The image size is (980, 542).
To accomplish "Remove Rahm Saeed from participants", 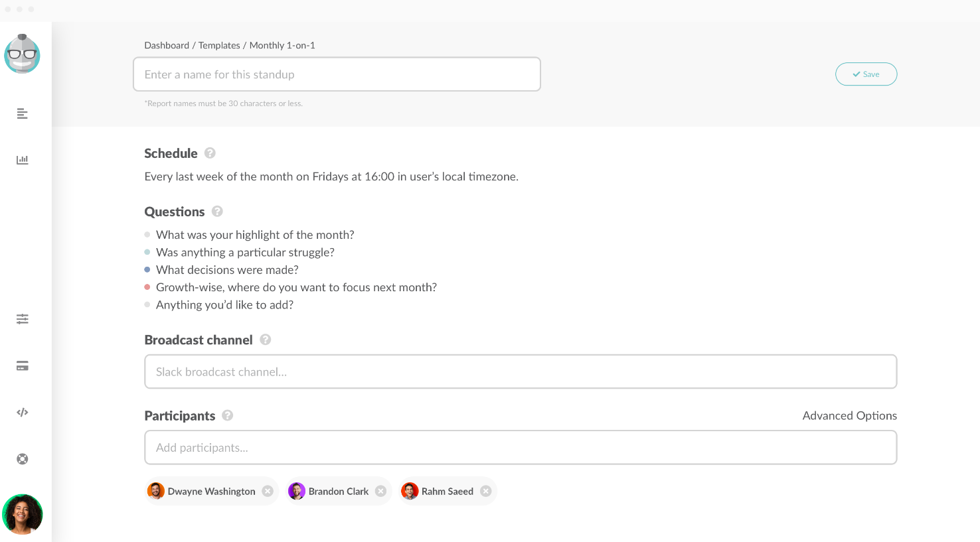I will 486,492.
